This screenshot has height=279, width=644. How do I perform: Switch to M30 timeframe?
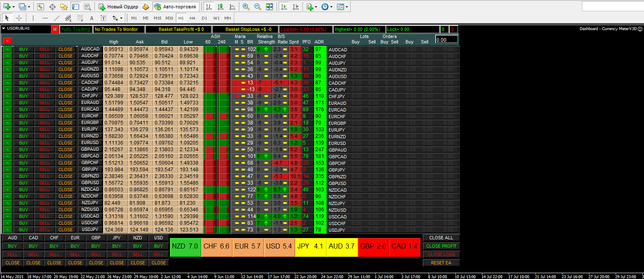click(x=169, y=18)
